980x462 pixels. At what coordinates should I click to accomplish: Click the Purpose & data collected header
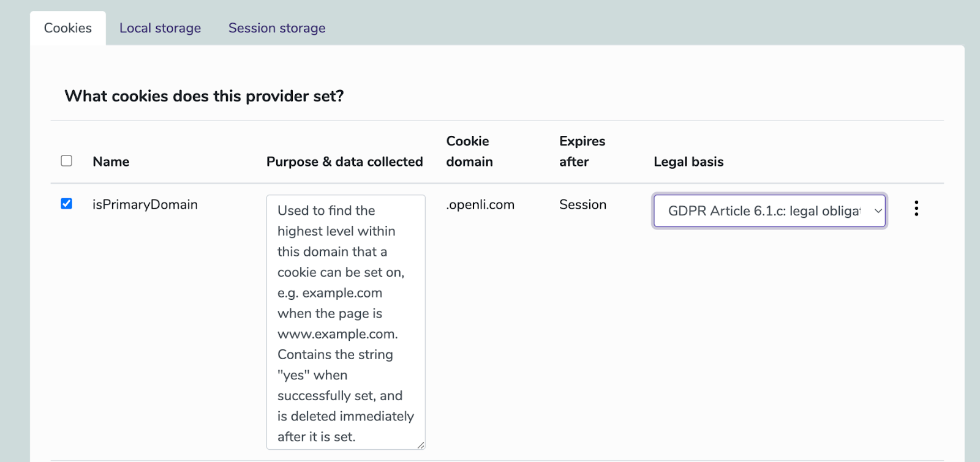[344, 162]
